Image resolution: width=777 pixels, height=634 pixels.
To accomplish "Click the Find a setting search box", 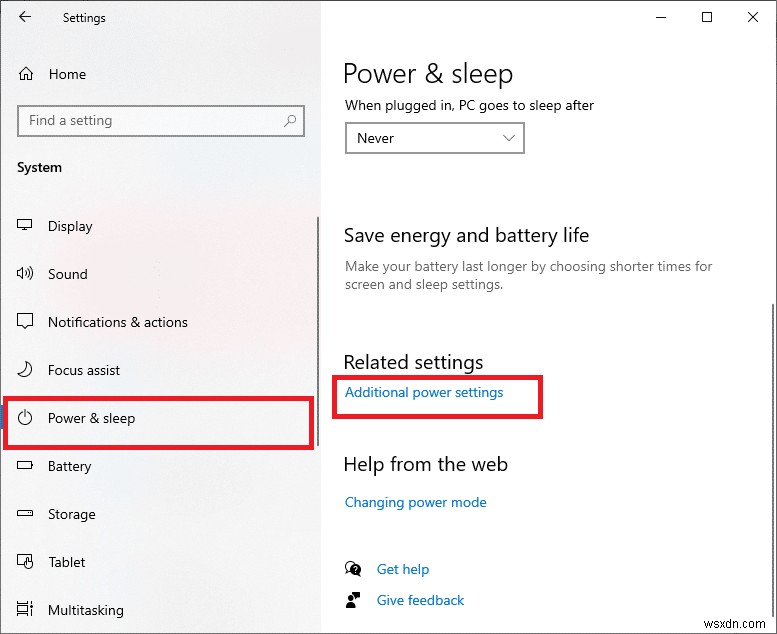I will (x=150, y=121).
